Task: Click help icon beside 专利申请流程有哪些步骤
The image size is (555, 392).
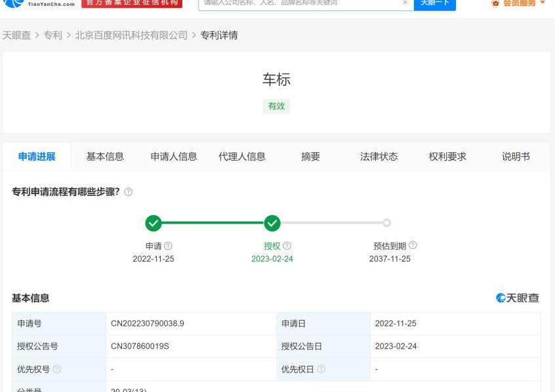Action: pyautogui.click(x=128, y=192)
